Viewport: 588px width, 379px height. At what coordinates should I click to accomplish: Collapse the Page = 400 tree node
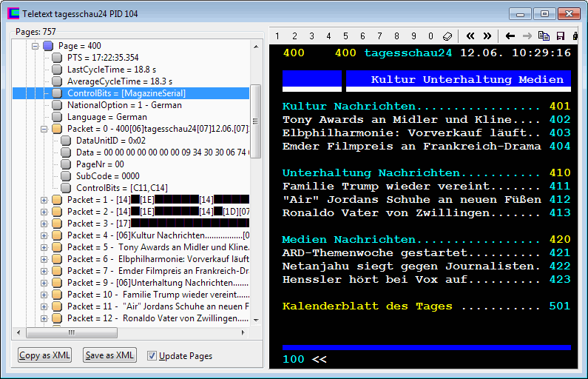[x=34, y=46]
